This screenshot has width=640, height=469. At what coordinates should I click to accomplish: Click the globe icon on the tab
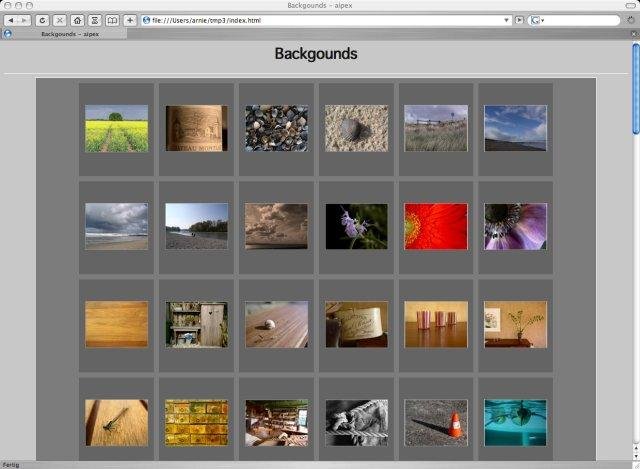(x=7, y=34)
